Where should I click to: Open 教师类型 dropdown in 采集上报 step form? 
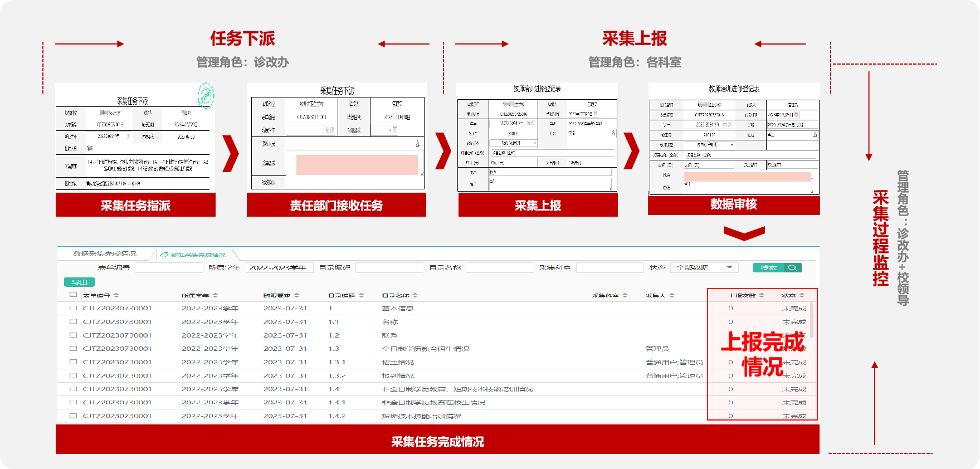pos(514,143)
